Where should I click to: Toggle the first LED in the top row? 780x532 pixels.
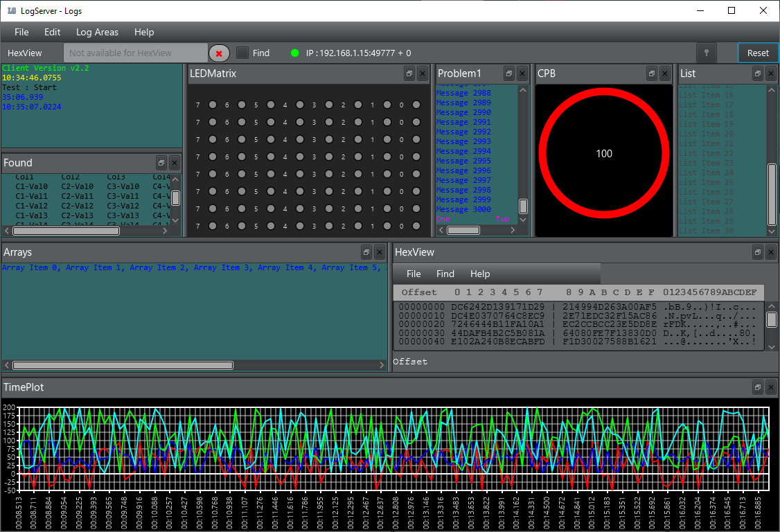pos(213,105)
